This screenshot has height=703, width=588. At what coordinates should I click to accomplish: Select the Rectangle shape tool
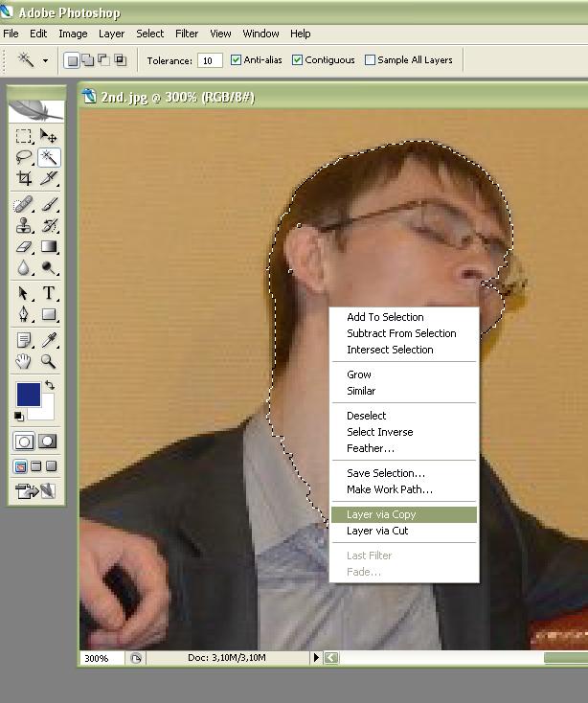[x=49, y=314]
